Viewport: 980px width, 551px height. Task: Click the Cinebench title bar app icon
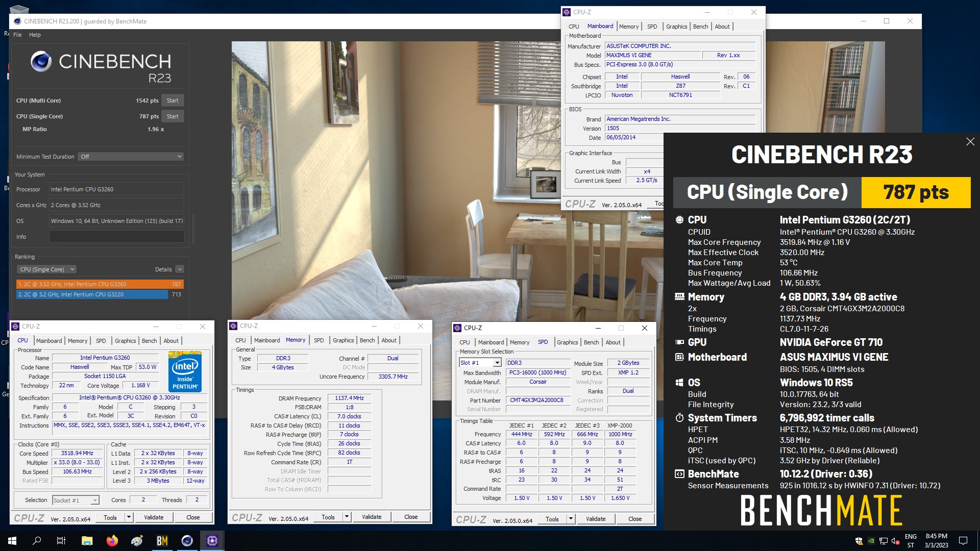(17, 21)
